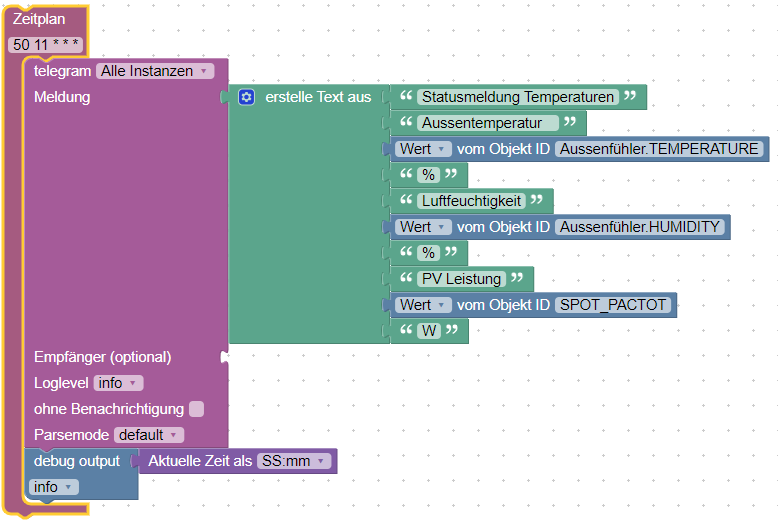Open the 'SS:mm' time format dropdown
Viewport: 778px width, 527px height.
294,461
